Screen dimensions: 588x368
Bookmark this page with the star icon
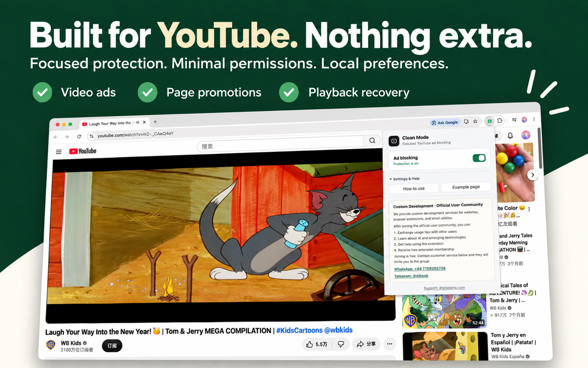click(475, 121)
